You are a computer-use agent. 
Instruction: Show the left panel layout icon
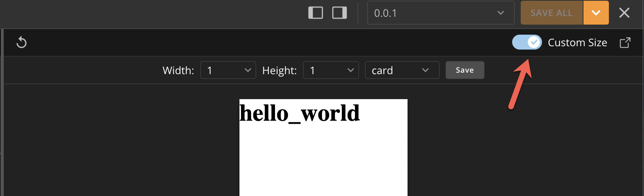click(316, 13)
